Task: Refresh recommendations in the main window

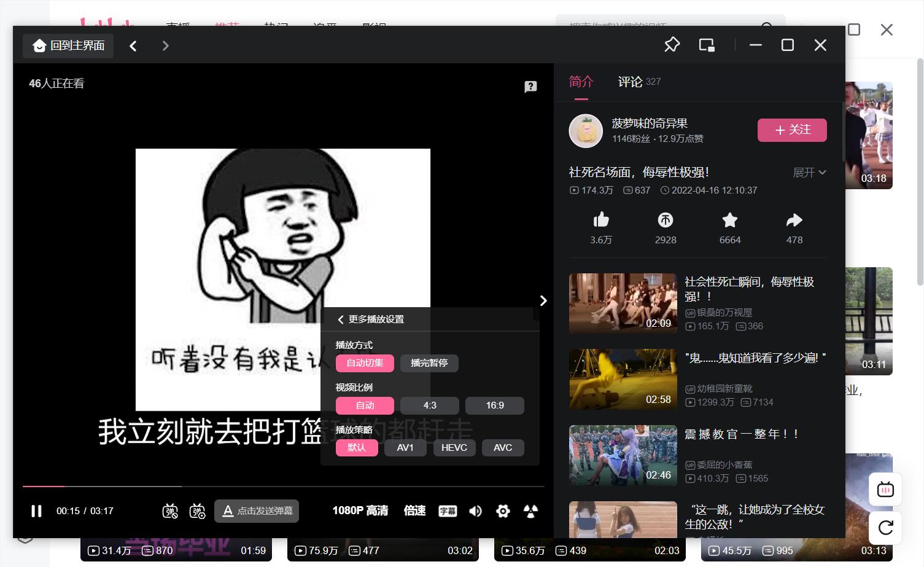Action: point(885,527)
